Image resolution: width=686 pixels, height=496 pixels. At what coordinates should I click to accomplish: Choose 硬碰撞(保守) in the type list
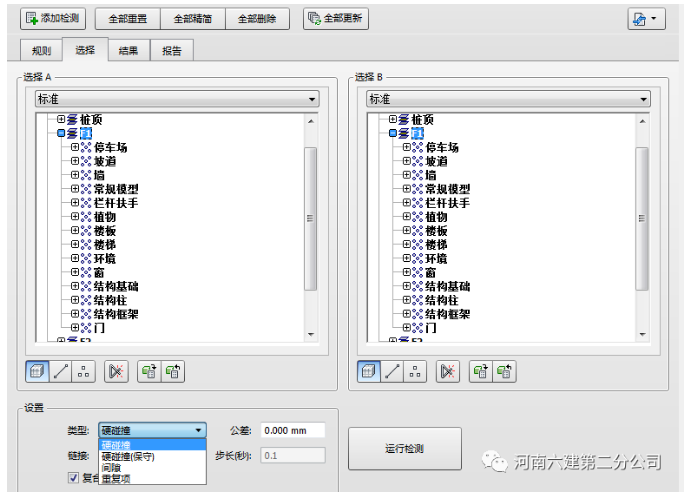pyautogui.click(x=152, y=457)
